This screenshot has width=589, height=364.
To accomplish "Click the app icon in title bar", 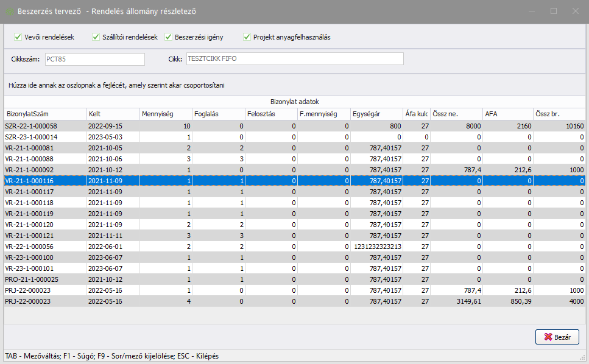I will point(9,11).
